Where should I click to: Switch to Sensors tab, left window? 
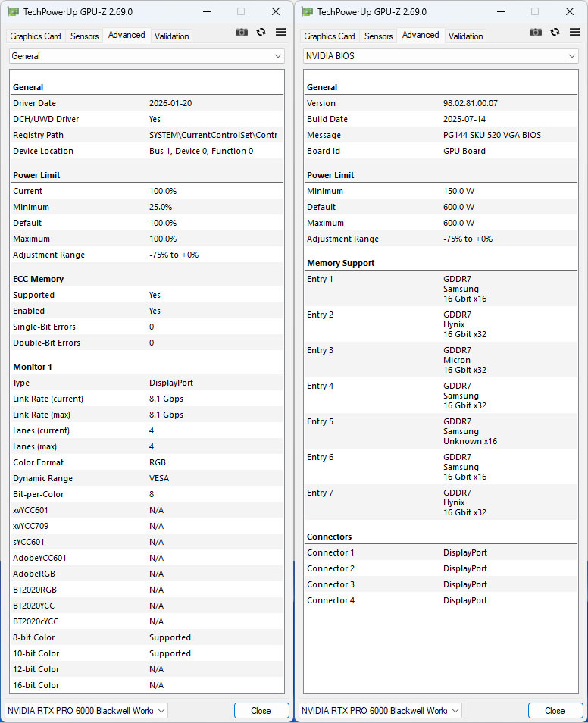pos(84,36)
